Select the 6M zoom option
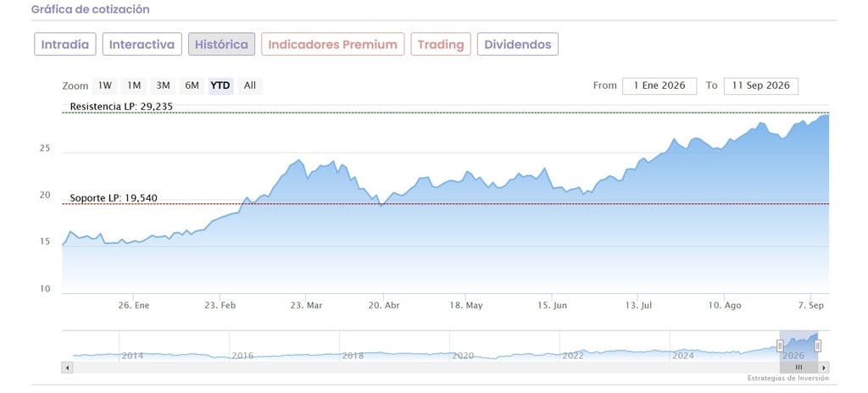 point(192,86)
